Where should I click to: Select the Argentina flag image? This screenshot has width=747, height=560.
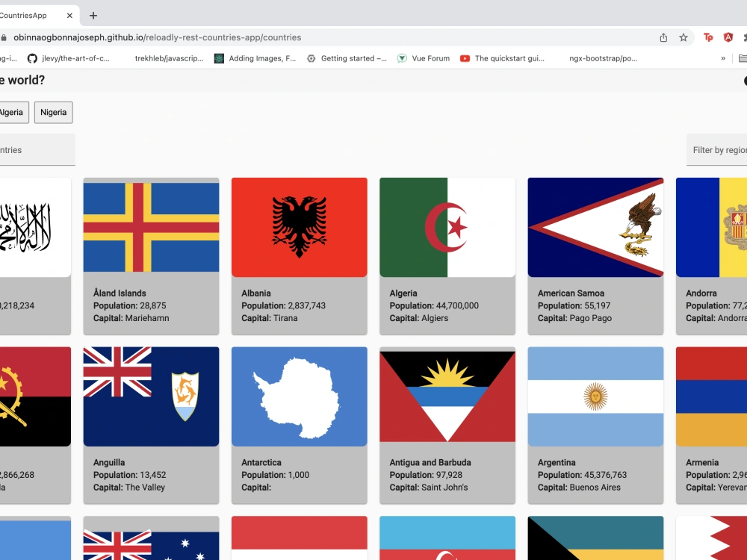click(x=595, y=396)
